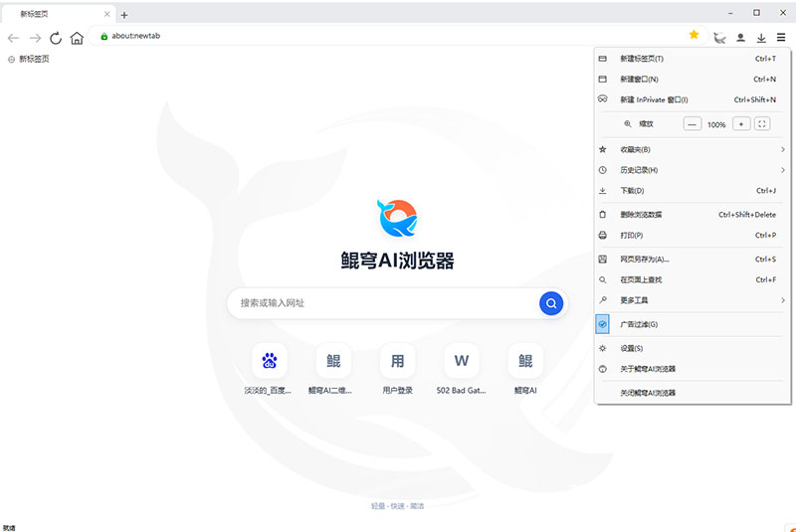Decrease zoom with the minus button
This screenshot has width=796, height=532.
coord(692,123)
